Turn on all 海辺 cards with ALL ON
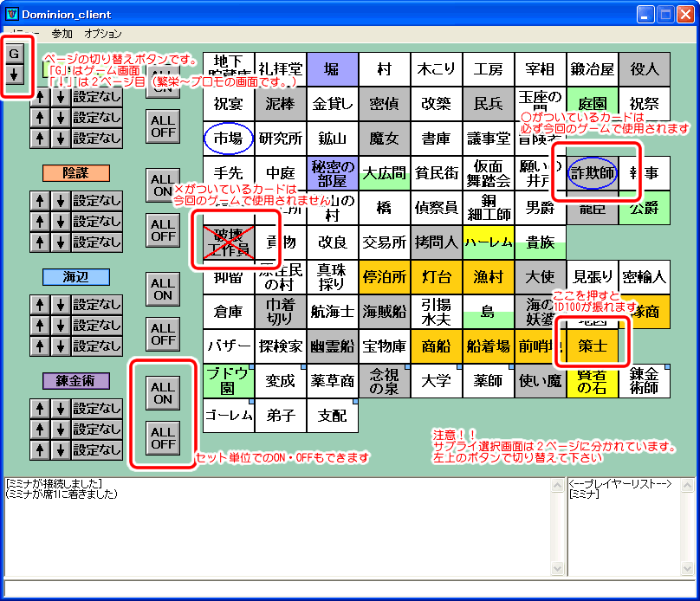The height and width of the screenshot is (601, 700). coord(163,289)
